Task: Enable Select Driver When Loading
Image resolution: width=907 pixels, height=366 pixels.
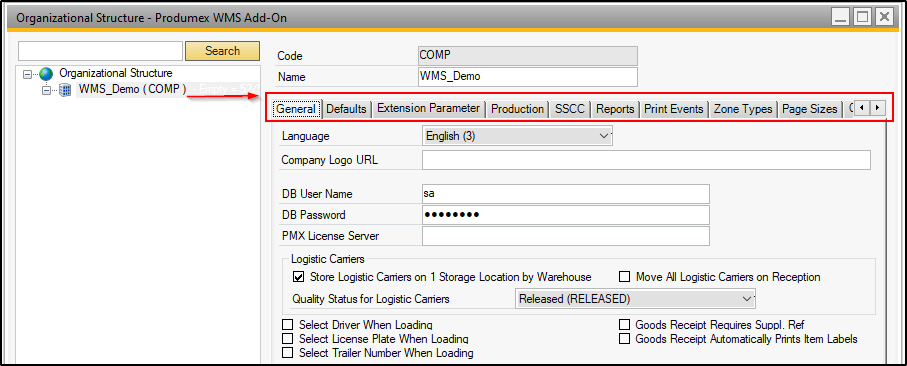Action: click(287, 325)
